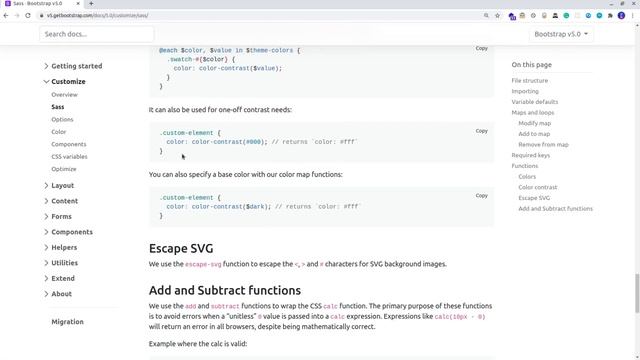This screenshot has height=360, width=640.
Task: Expand the About section
Action: (58, 294)
